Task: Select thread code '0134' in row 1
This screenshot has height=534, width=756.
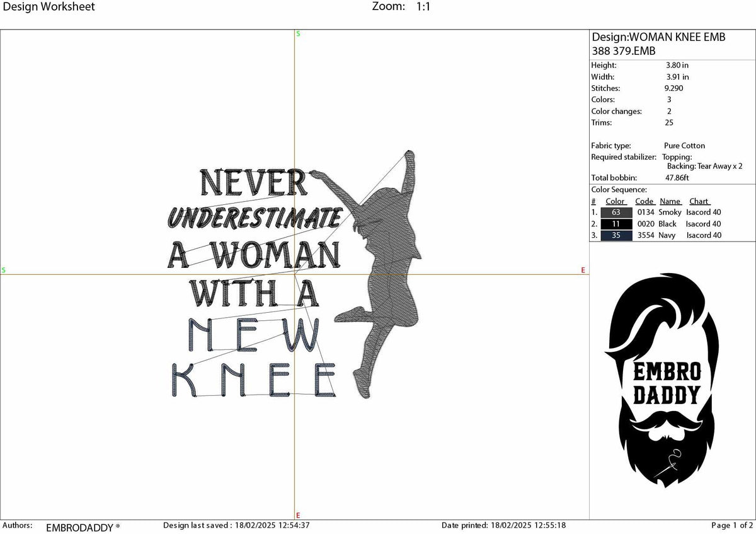Action: tap(646, 212)
